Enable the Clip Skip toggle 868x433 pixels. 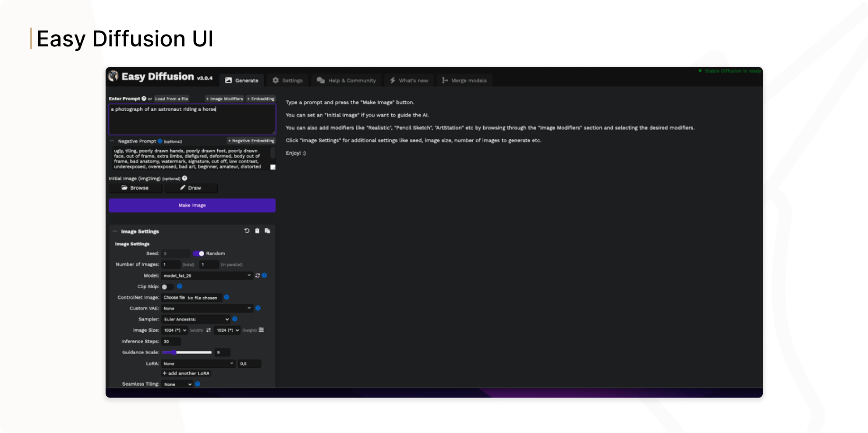click(x=167, y=287)
